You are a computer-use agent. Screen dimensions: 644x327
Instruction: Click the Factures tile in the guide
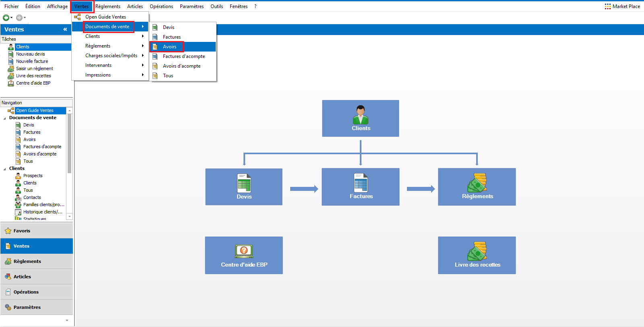(x=361, y=187)
